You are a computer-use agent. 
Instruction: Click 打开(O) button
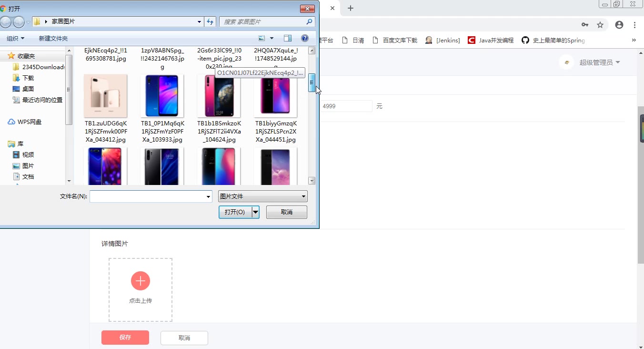[x=235, y=212]
